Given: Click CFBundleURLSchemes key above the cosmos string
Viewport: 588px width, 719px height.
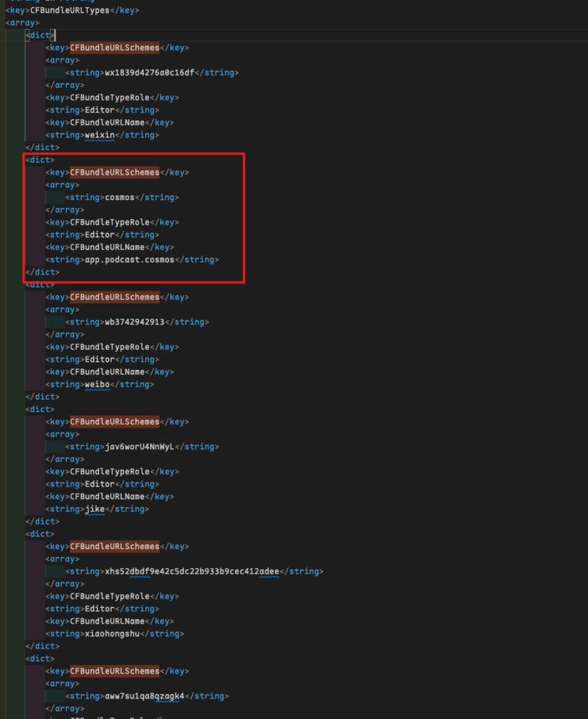Looking at the screenshot, I should [x=114, y=172].
